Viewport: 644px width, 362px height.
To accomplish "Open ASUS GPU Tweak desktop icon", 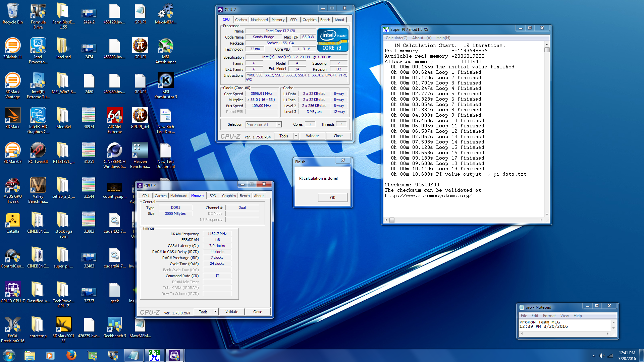I will click(13, 190).
